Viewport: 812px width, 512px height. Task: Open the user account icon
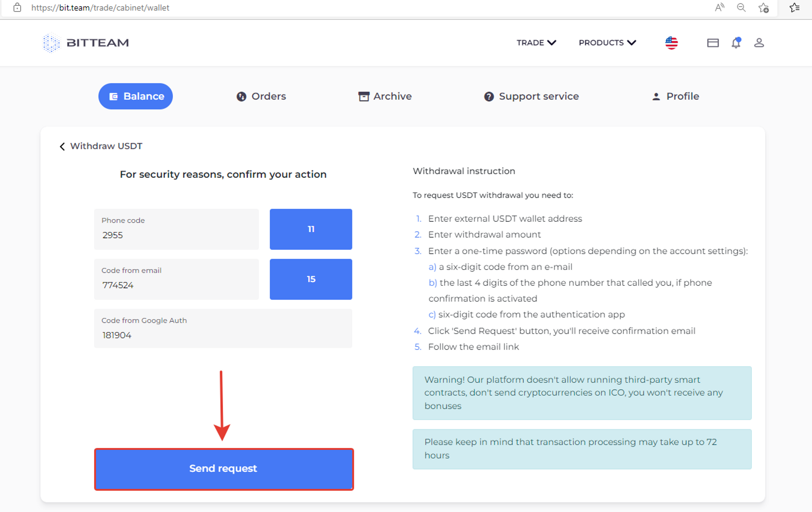[x=759, y=43]
